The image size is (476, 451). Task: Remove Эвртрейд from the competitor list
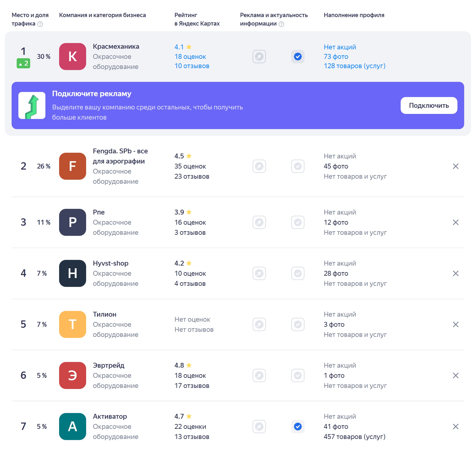pyautogui.click(x=455, y=375)
